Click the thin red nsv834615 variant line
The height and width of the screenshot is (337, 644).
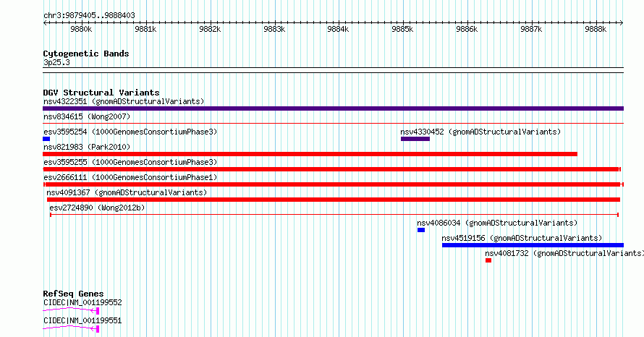333,123
